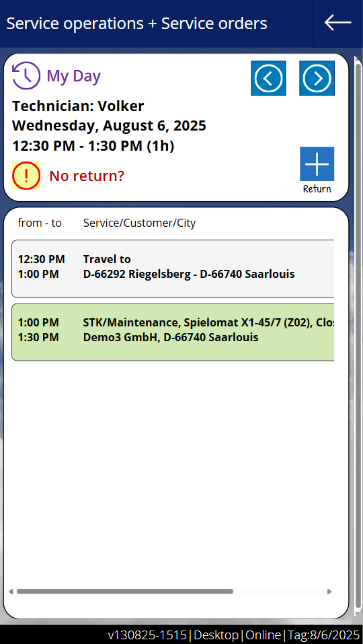Click the red exclamation warning icon

[x=26, y=176]
